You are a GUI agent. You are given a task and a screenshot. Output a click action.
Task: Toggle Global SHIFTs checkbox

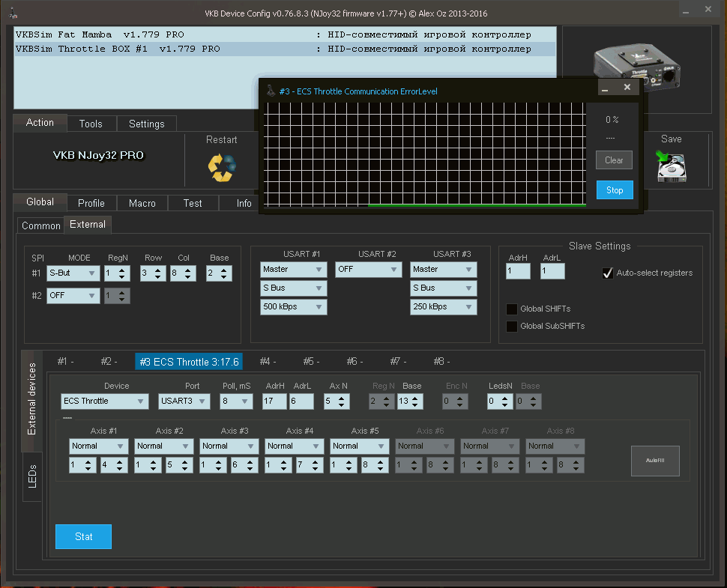point(512,309)
